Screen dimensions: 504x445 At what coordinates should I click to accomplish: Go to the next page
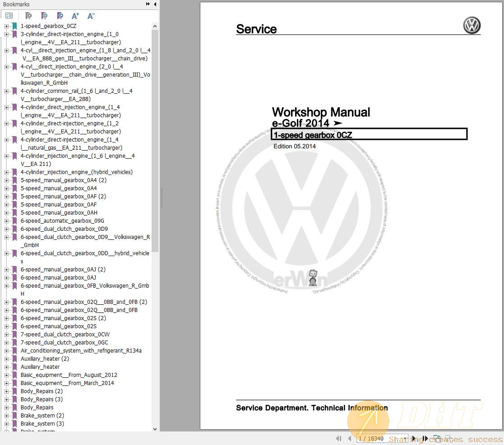click(414, 438)
